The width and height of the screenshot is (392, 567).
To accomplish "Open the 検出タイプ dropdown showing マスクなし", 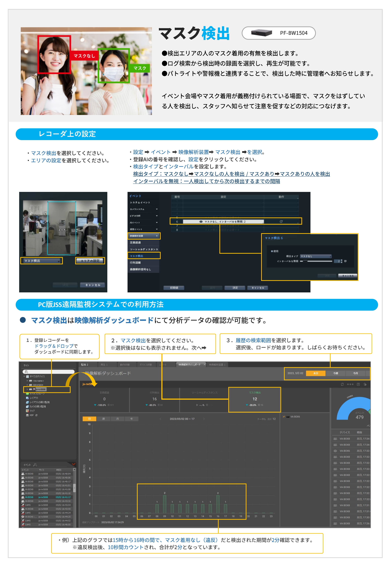I will [x=316, y=256].
